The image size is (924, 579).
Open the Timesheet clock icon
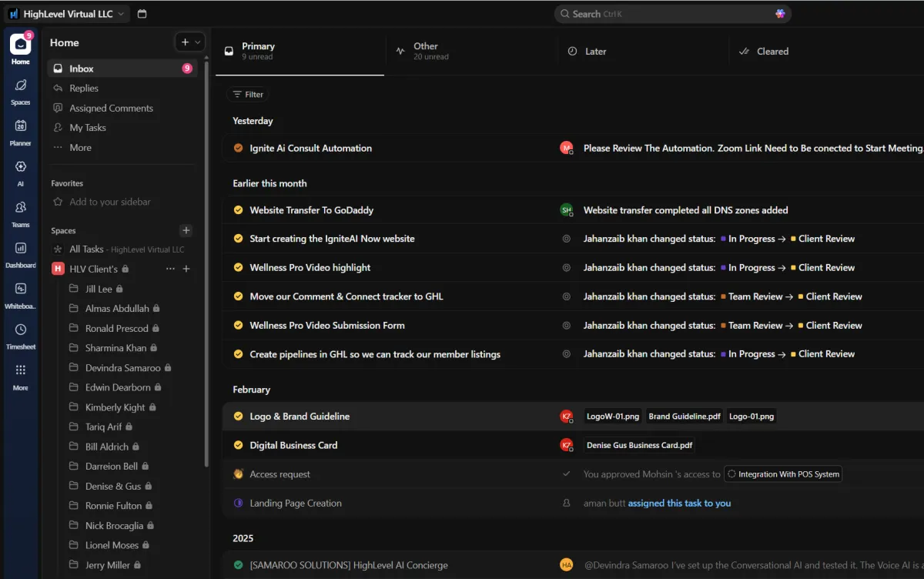click(x=21, y=331)
